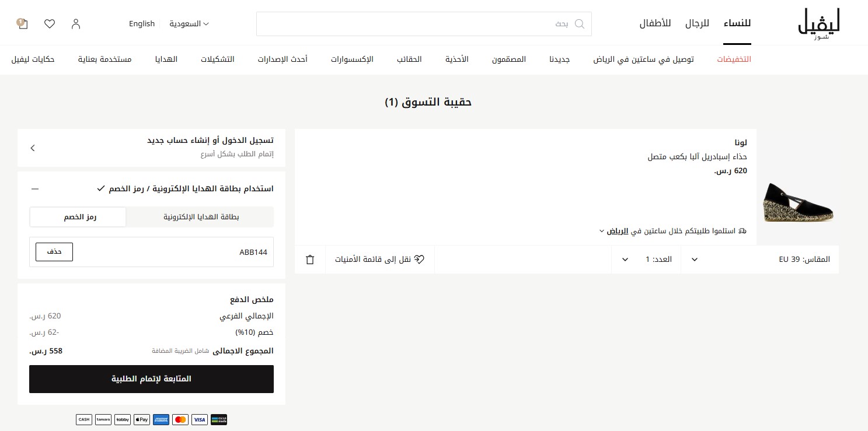Open the جديدنا menu item

pyautogui.click(x=560, y=59)
